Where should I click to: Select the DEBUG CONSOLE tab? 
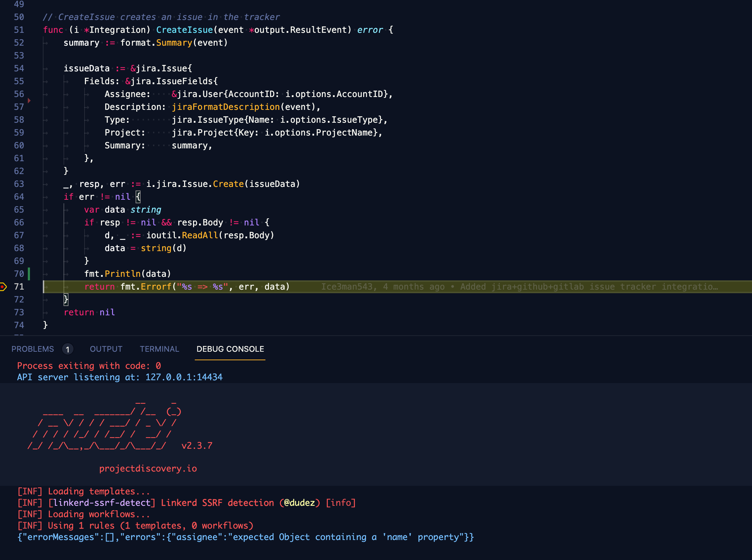pyautogui.click(x=230, y=349)
